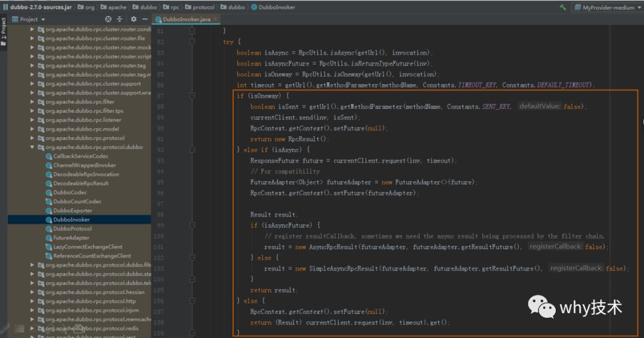The image size is (644, 338).
Task: Select DubboProtocol class in project tree
Action: [x=72, y=228]
